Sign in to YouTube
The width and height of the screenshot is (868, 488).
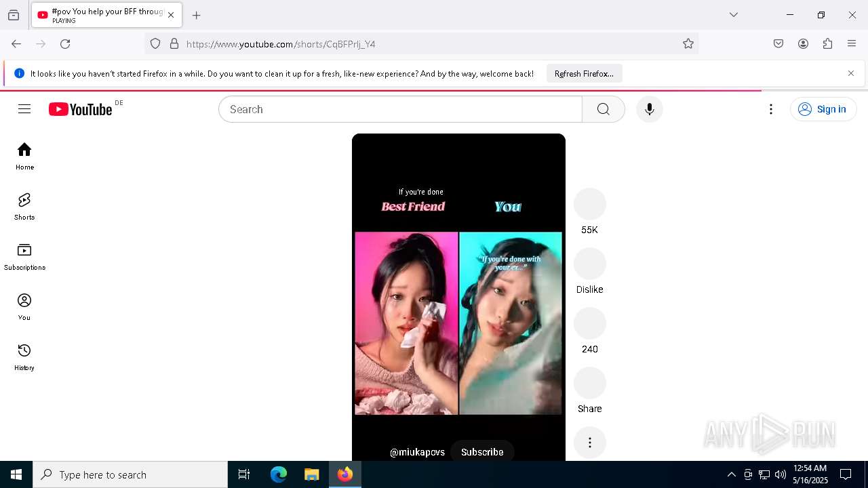click(823, 109)
